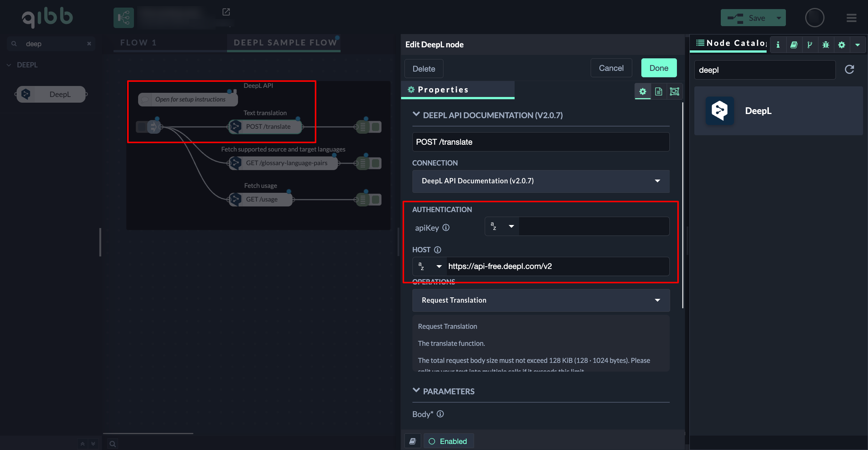Toggle the POST /translate debug node button

tap(376, 127)
